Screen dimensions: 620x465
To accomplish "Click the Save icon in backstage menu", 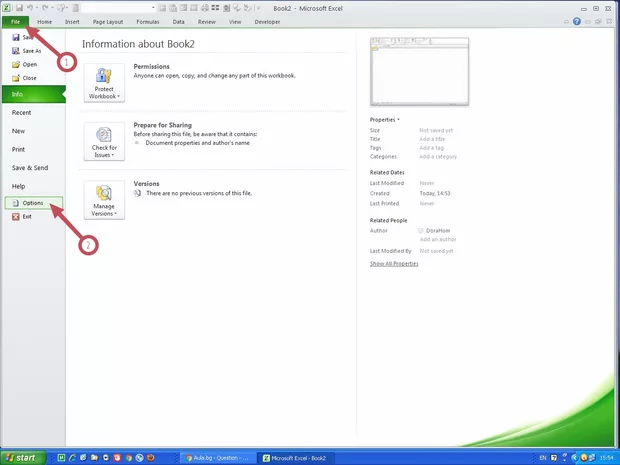I will pyautogui.click(x=15, y=37).
